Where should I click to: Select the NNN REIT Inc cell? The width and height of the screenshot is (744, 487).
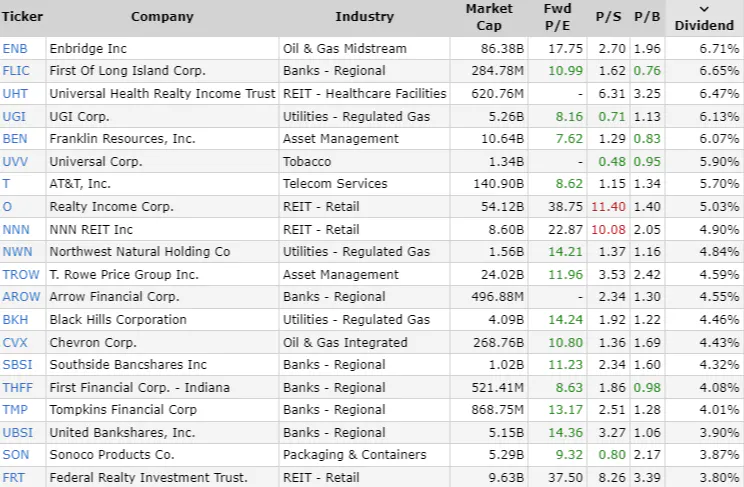(x=162, y=229)
